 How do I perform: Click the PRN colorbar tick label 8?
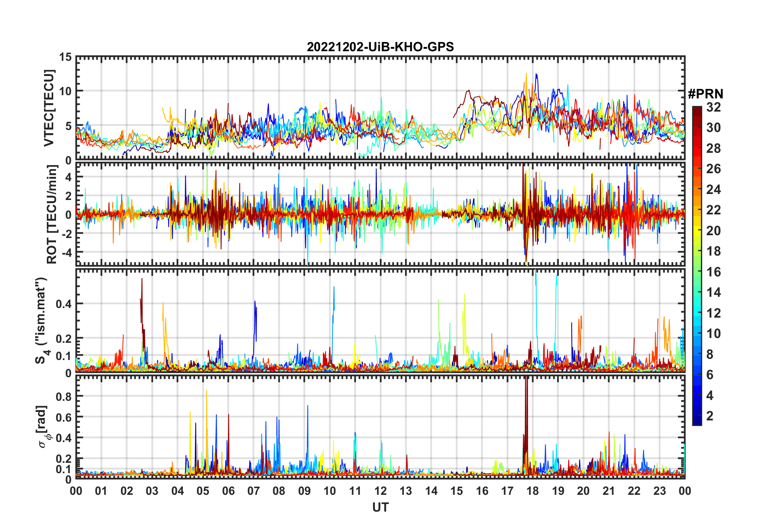pyautogui.click(x=710, y=354)
